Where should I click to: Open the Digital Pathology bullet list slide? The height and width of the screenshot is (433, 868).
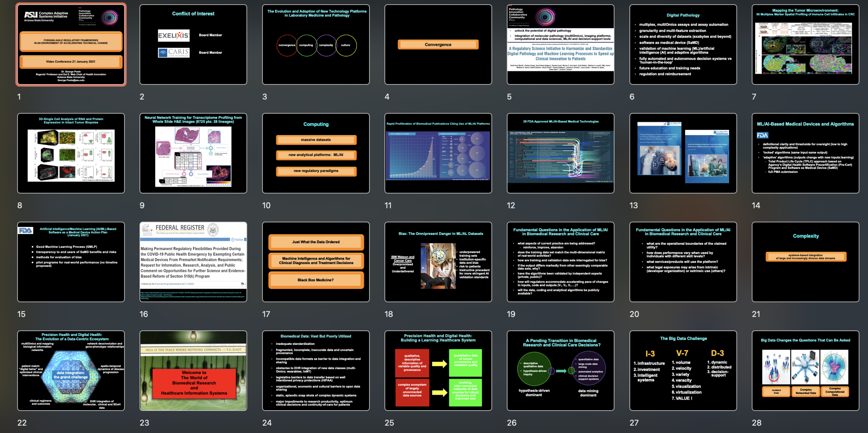pos(683,44)
